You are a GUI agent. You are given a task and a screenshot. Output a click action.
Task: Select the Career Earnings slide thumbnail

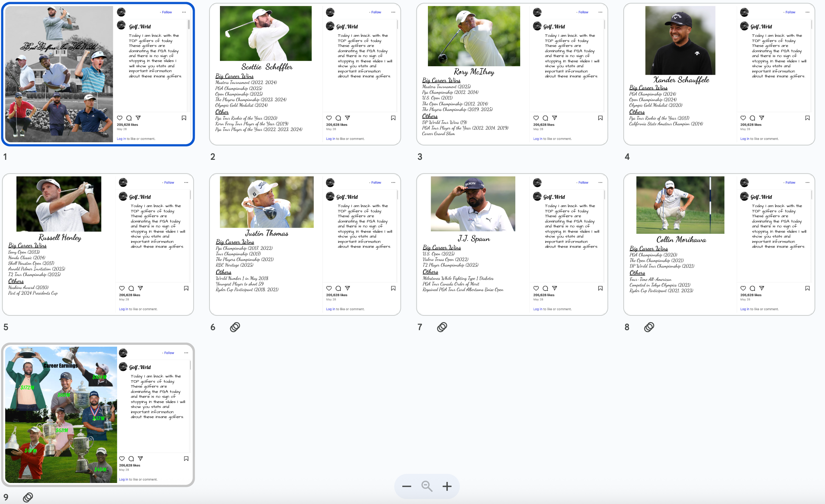pos(98,415)
